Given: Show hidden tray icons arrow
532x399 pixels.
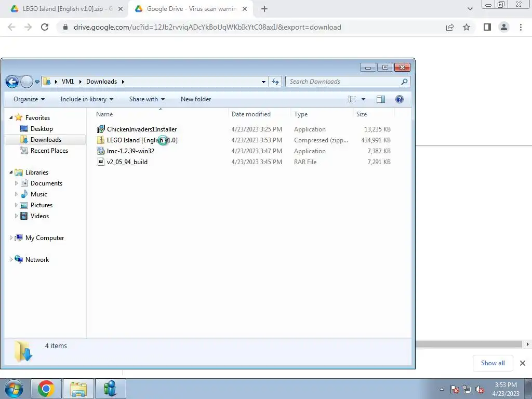Looking at the screenshot, I should pos(442,389).
